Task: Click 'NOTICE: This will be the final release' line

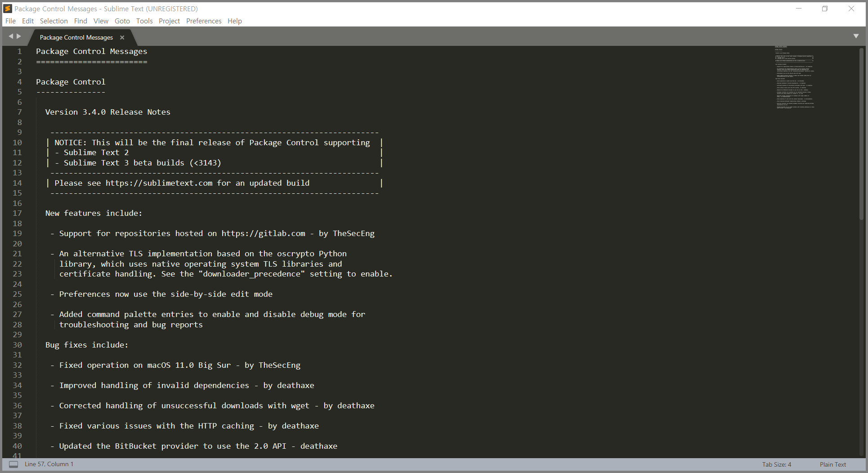Action: coord(212,143)
